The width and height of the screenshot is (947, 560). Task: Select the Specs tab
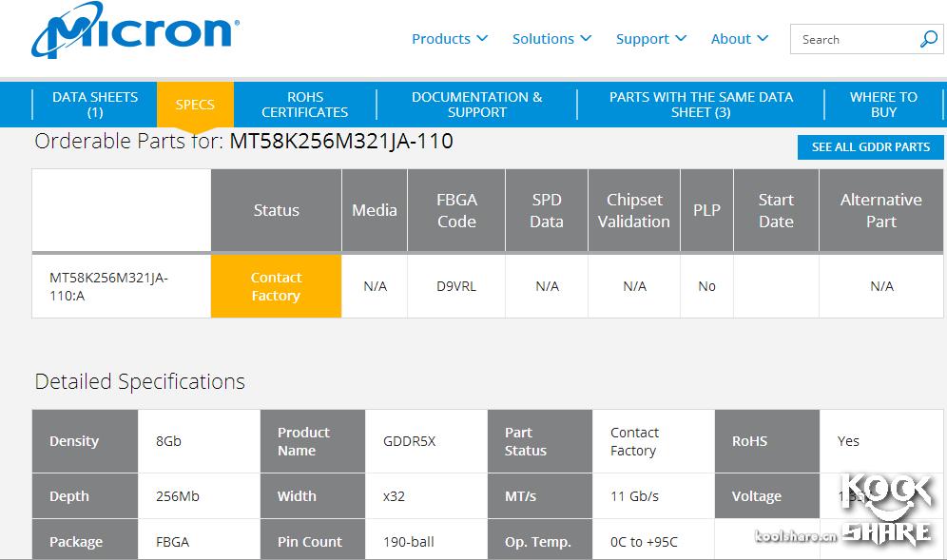click(195, 105)
